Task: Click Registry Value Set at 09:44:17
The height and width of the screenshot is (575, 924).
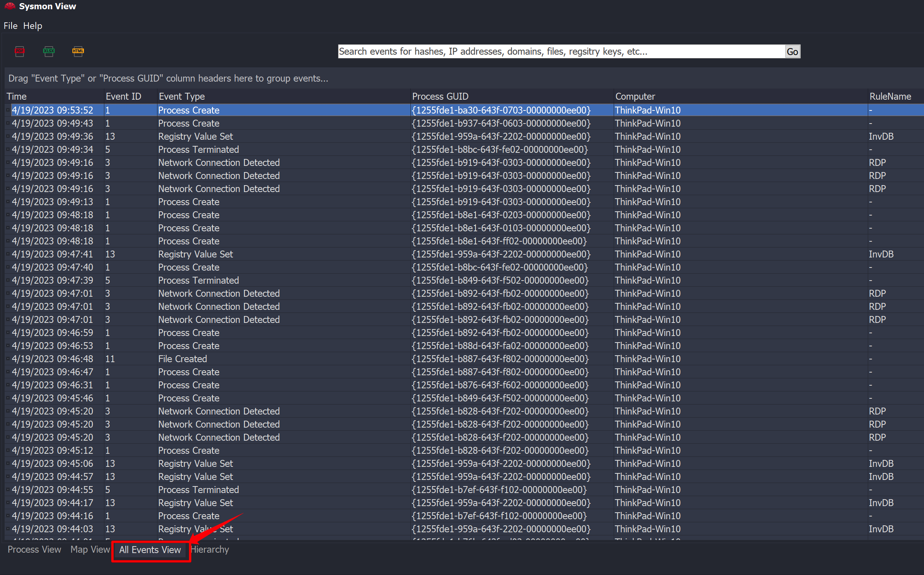Action: coord(196,503)
